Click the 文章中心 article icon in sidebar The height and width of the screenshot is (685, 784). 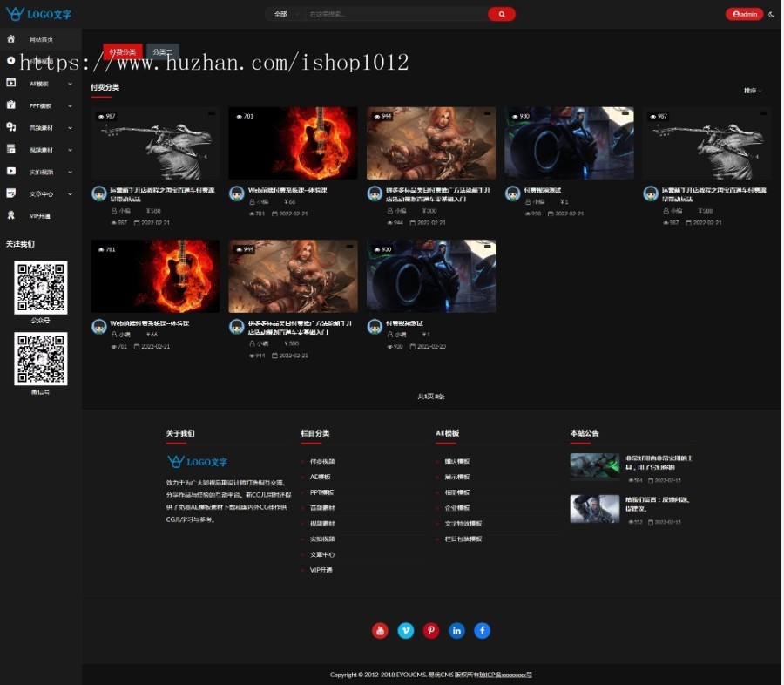coord(11,193)
